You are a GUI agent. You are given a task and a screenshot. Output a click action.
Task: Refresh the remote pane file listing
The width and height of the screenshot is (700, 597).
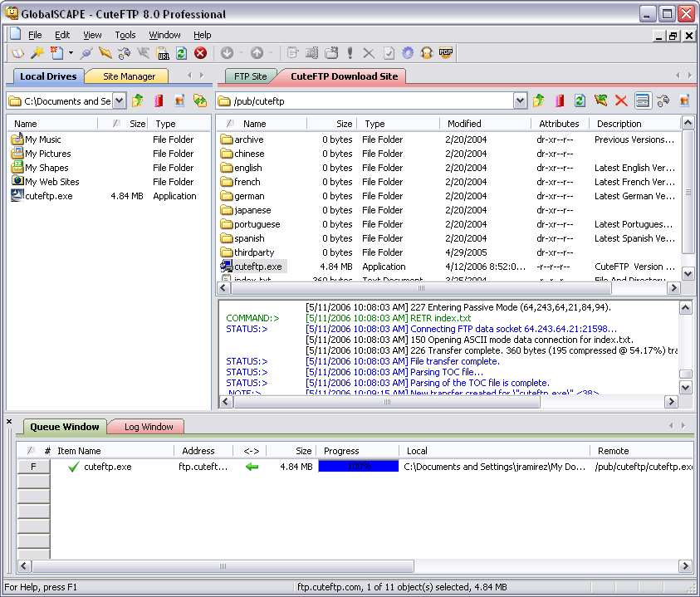tap(580, 101)
